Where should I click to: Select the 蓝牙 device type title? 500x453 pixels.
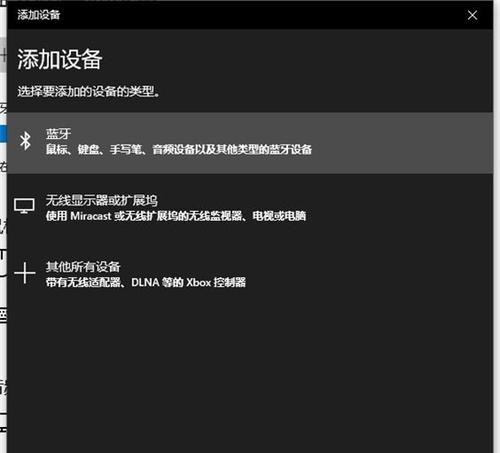click(58, 134)
